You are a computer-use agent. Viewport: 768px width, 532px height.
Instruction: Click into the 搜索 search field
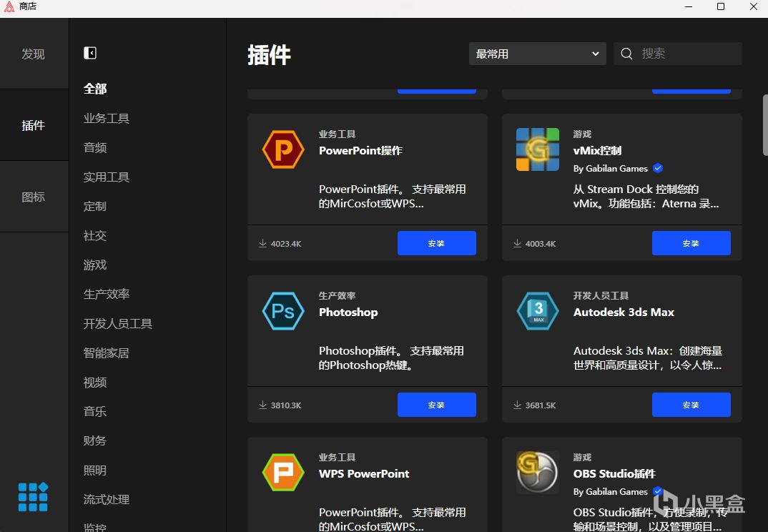677,54
